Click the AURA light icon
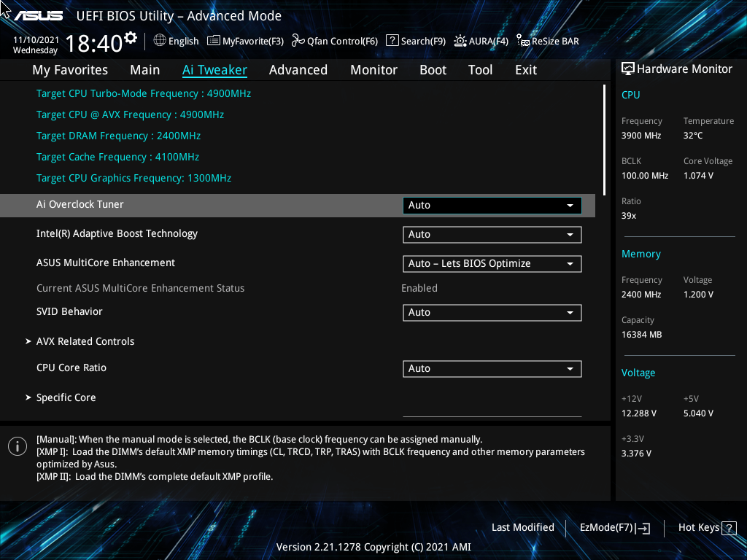 coord(460,41)
